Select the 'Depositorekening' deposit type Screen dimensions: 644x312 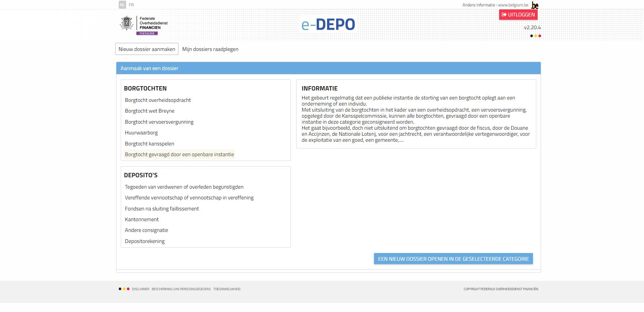tap(145, 241)
